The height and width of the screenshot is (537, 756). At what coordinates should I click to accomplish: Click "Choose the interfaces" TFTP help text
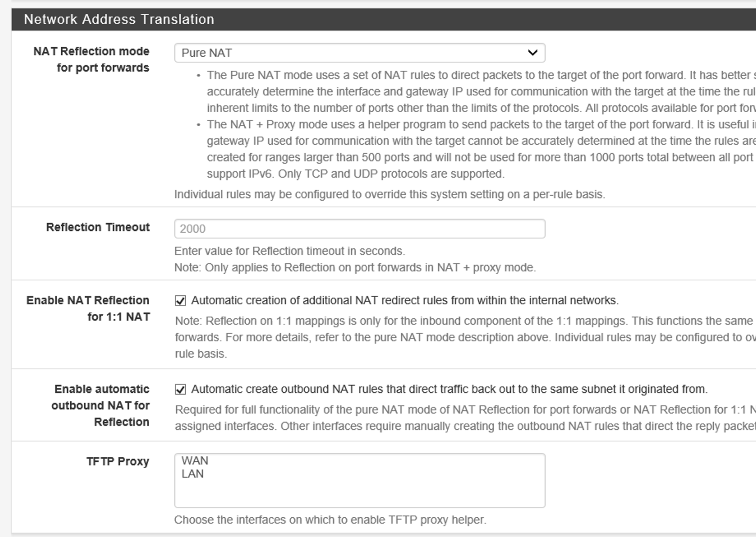(330, 520)
